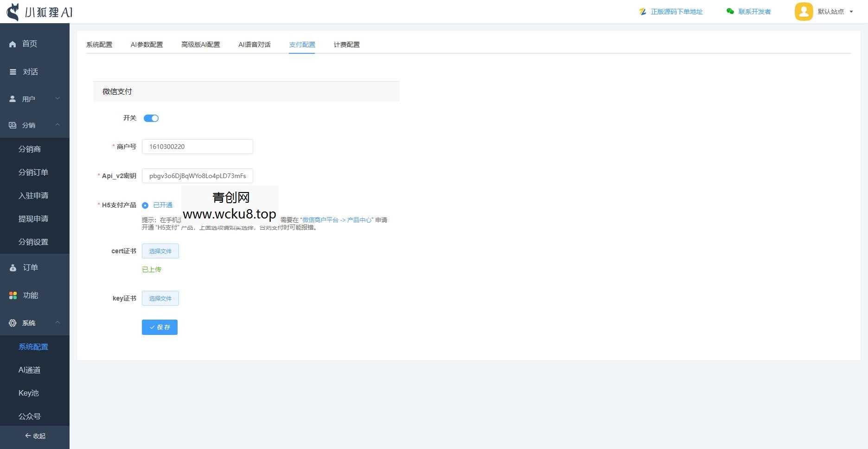Open the AI语音对话 tab
This screenshot has height=449, width=868.
(254, 44)
